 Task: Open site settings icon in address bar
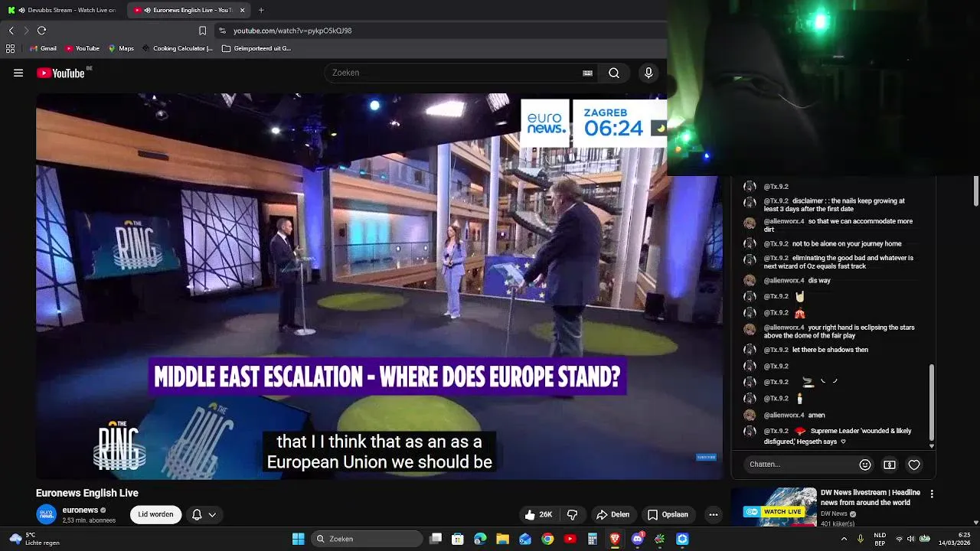coord(222,31)
